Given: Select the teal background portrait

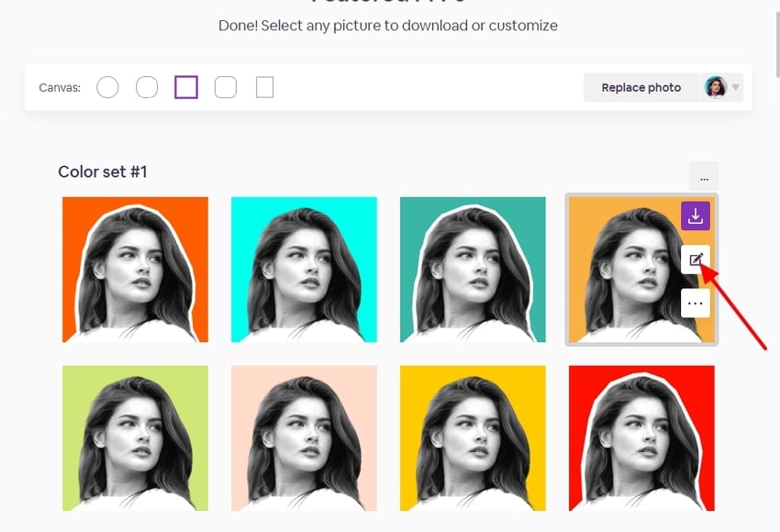Looking at the screenshot, I should (473, 270).
